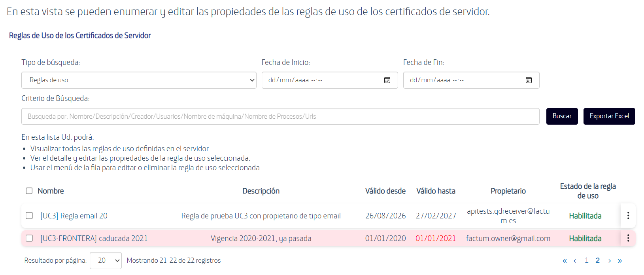Open row menu for [UC3-FRONTERA] caducada 2021
The height and width of the screenshot is (275, 644).
coord(628,238)
